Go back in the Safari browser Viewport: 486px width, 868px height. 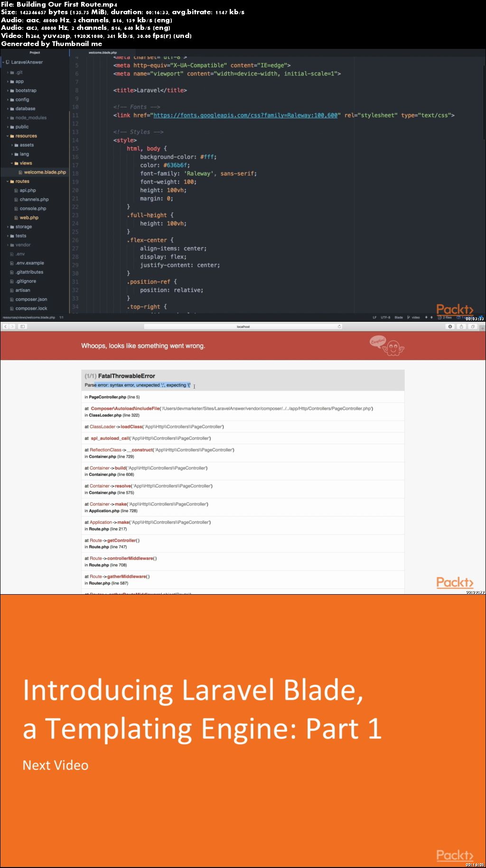point(6,327)
